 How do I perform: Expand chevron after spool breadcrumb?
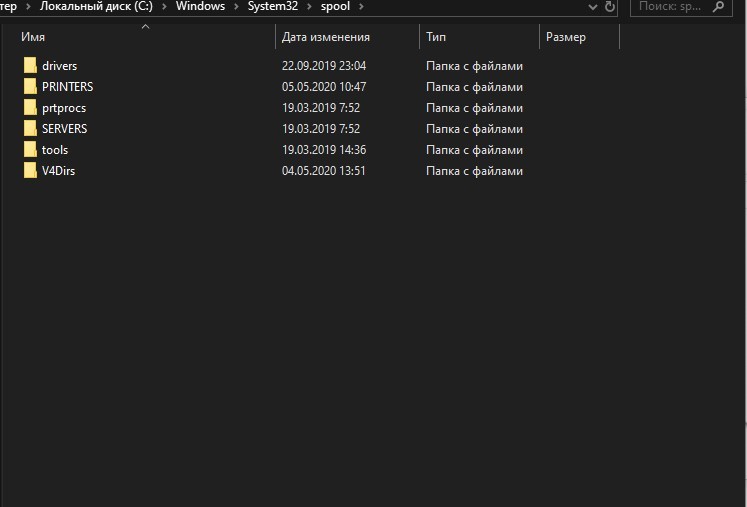point(361,7)
